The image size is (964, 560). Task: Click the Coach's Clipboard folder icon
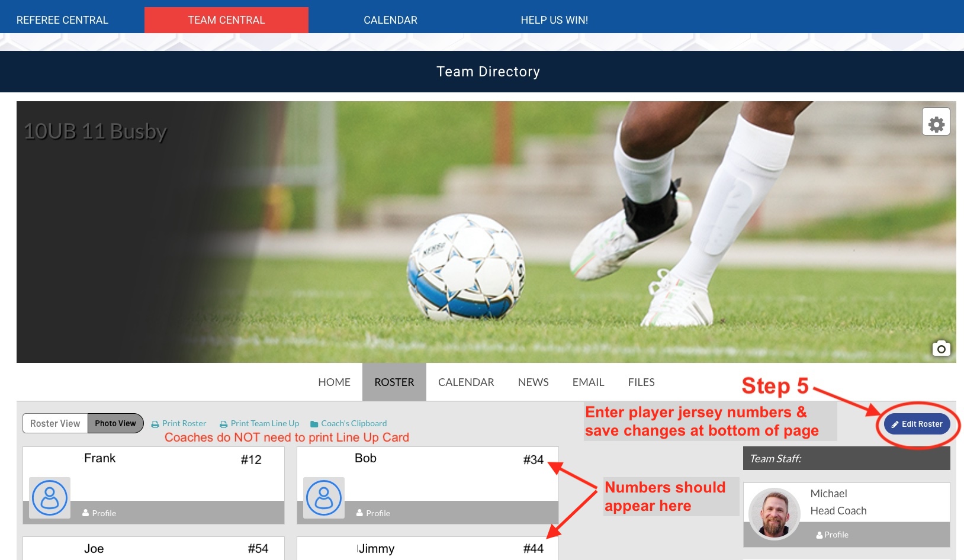pyautogui.click(x=314, y=424)
